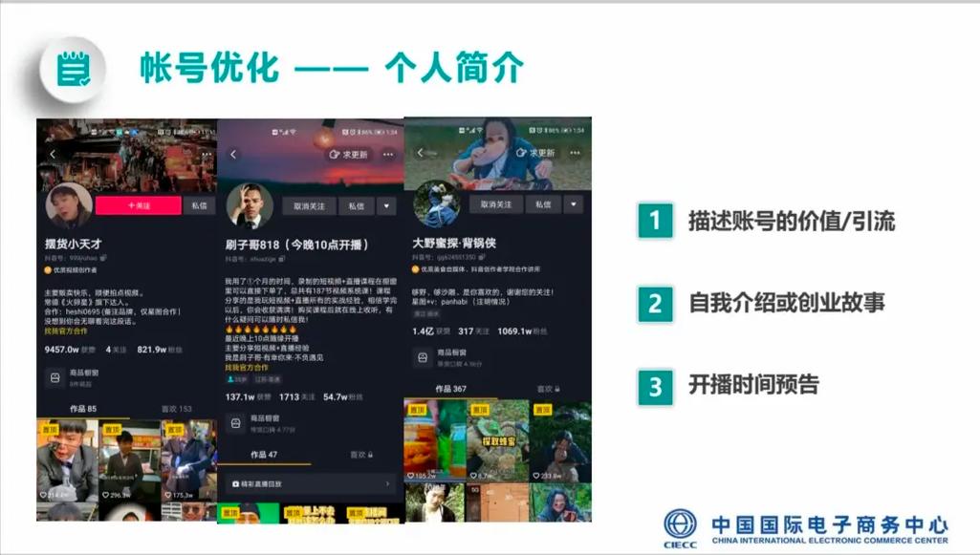Click the CIECC logo emblem
This screenshot has width=980, height=555.
(x=680, y=525)
